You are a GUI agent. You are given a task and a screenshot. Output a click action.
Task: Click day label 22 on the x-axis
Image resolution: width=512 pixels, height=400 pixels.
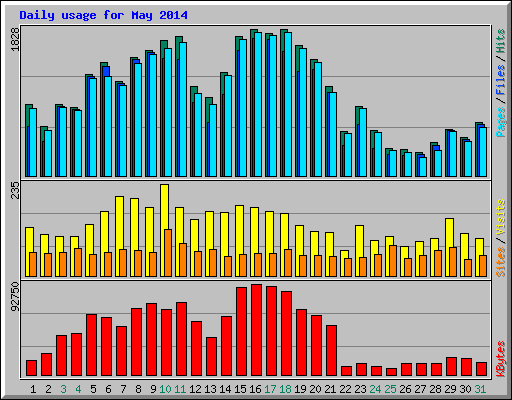(345, 389)
